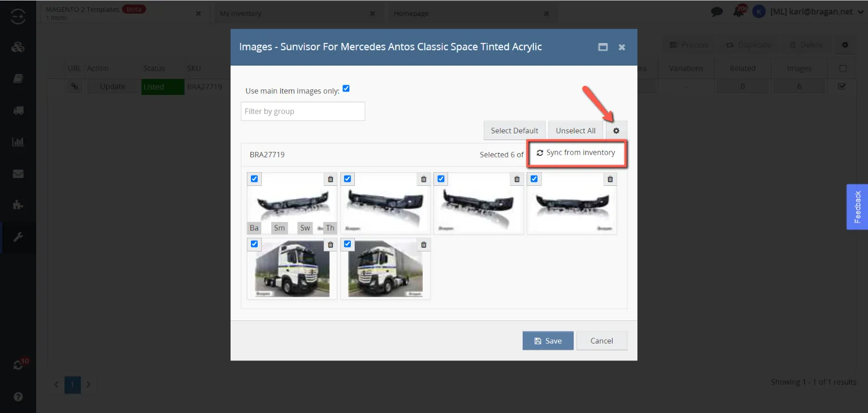The image size is (868, 413).
Task: Uncheck the first truck photo checkbox
Action: click(254, 244)
